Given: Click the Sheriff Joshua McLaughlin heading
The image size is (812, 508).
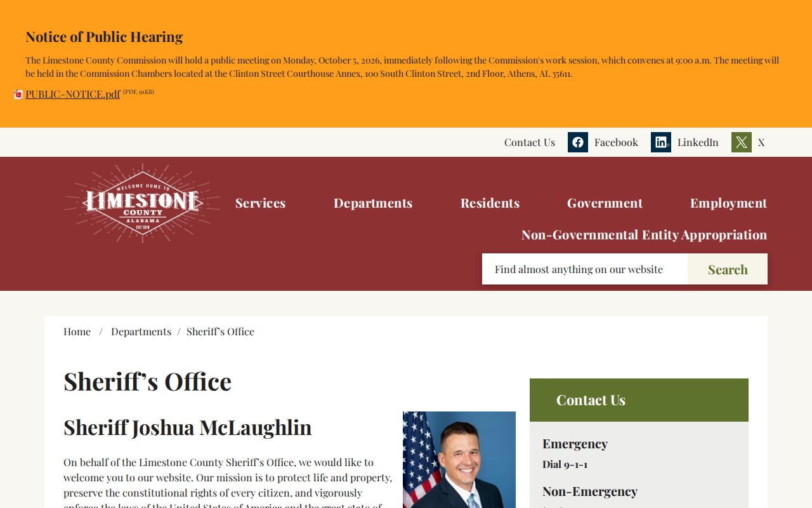Looking at the screenshot, I should click(x=188, y=427).
